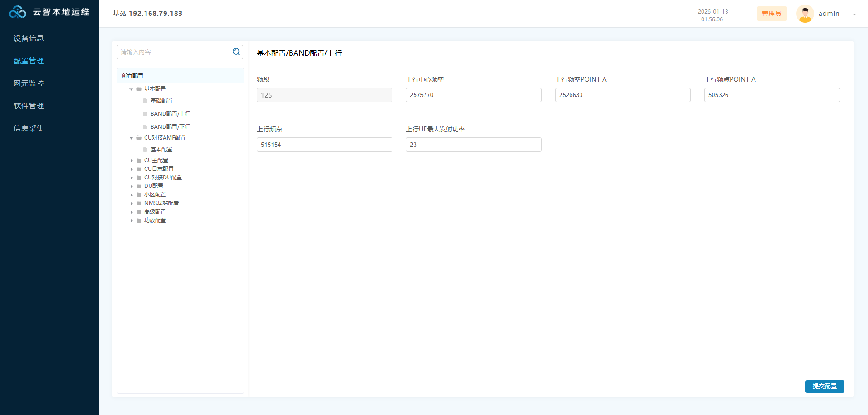Open 软件管理 in the sidebar
Screen dimensions: 868x415
point(29,106)
